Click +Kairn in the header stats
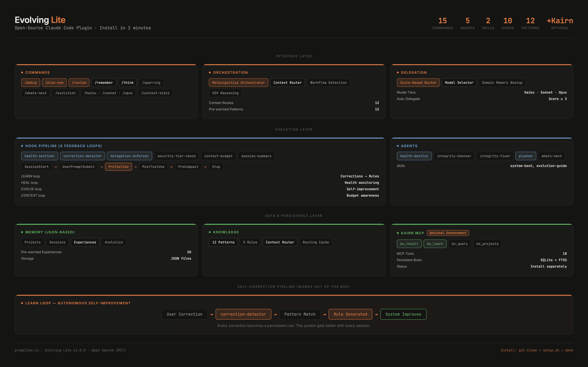The width and height of the screenshot is (588, 367). [x=559, y=21]
